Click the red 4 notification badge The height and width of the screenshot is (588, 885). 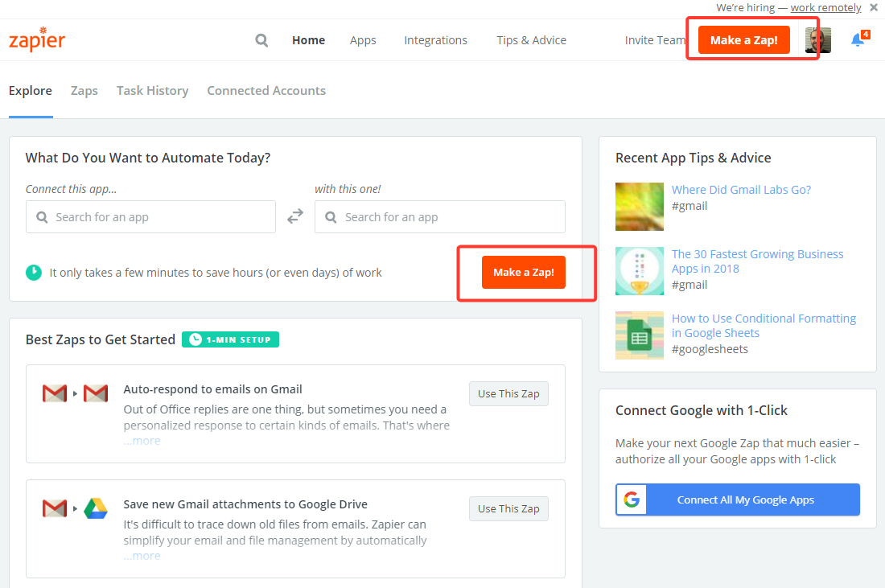(866, 35)
